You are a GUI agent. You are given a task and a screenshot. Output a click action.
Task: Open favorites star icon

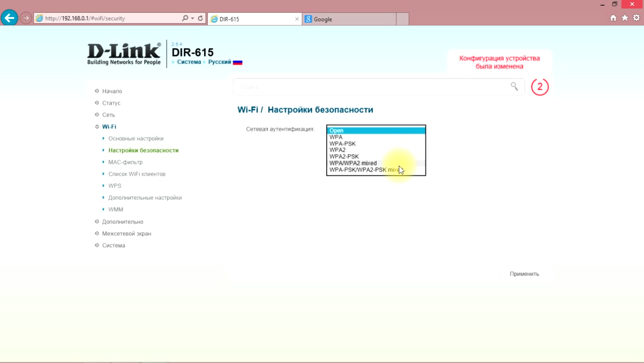[625, 18]
